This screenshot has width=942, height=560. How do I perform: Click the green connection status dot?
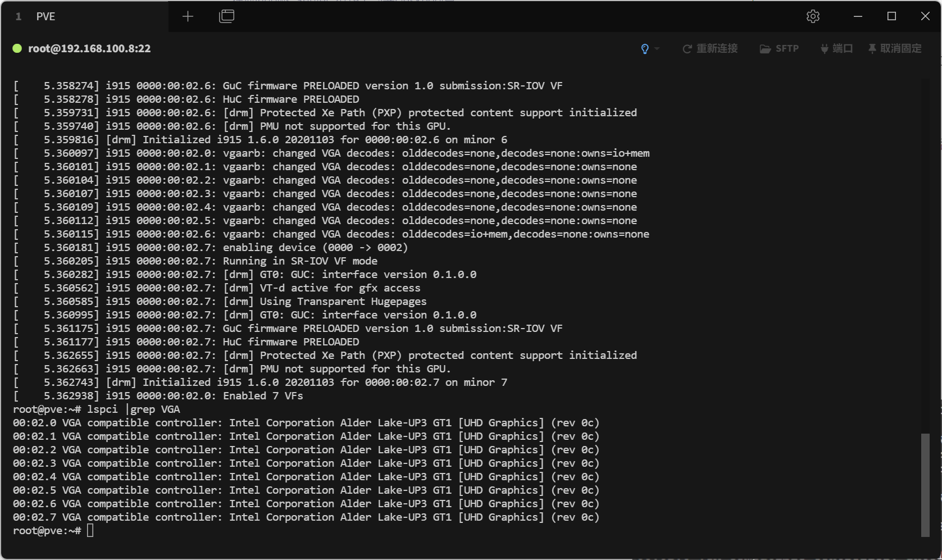17,49
